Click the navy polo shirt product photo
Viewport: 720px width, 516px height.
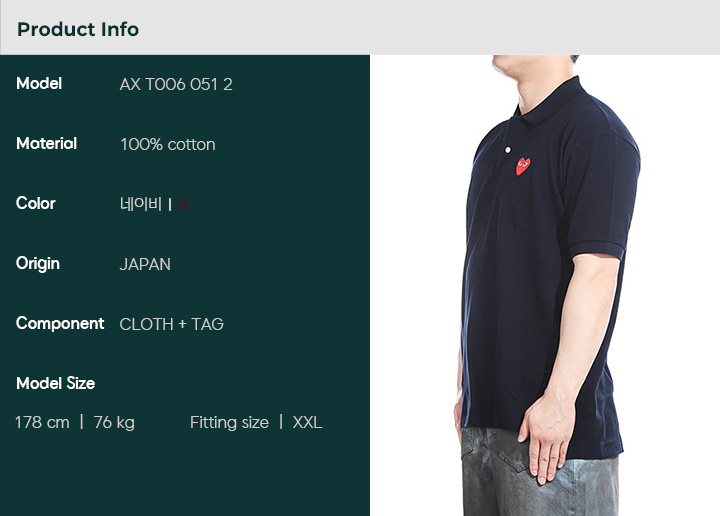[545, 286]
